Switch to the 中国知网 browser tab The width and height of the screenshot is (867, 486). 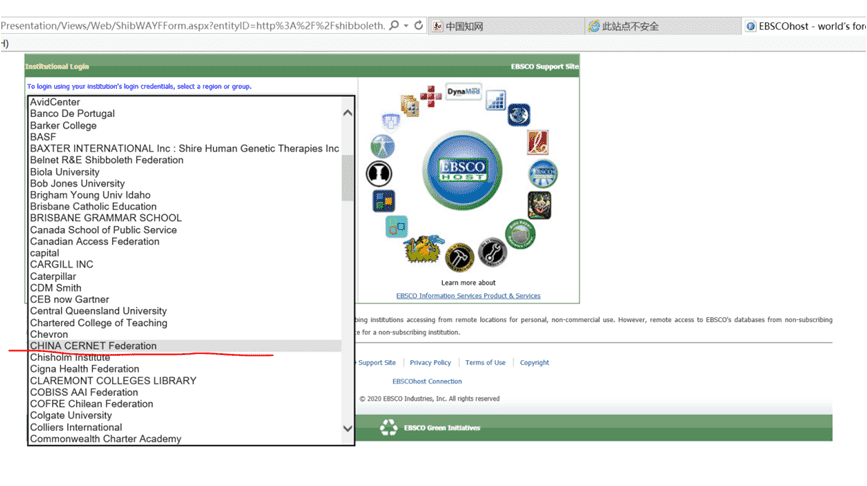pos(463,26)
